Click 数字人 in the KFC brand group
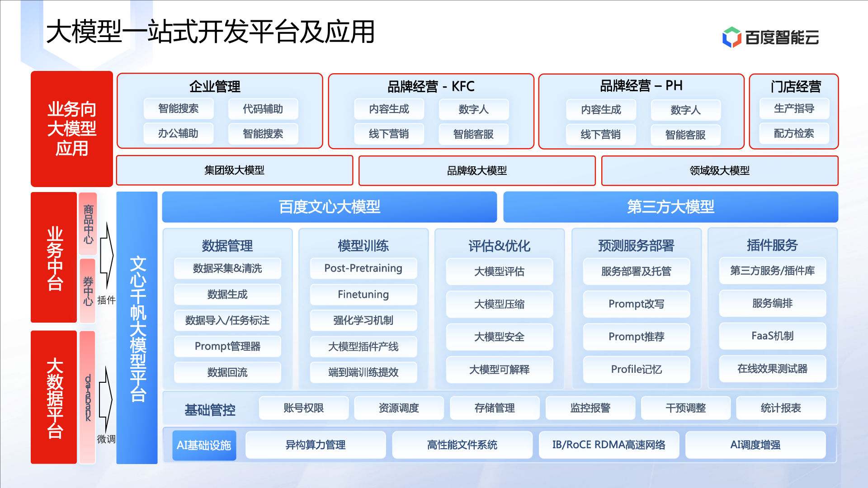 [x=474, y=109]
